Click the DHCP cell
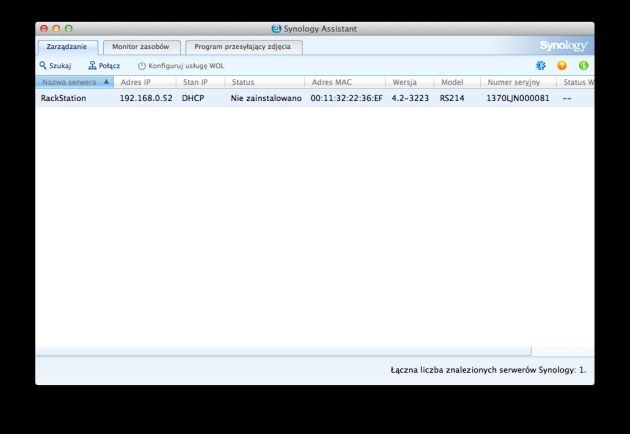Image resolution: width=630 pixels, height=434 pixels. point(193,98)
